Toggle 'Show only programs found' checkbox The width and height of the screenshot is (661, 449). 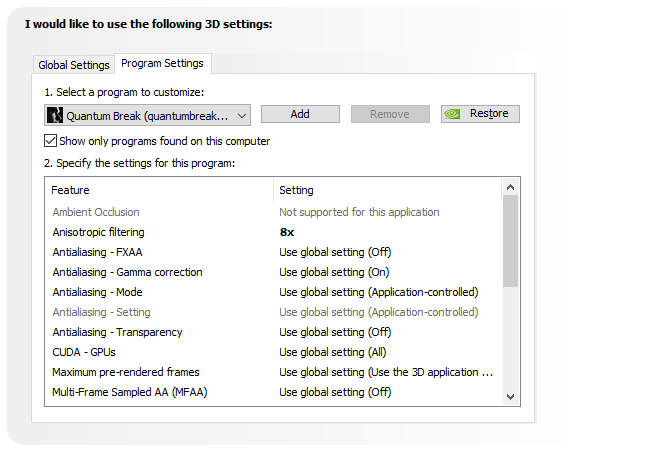51,141
